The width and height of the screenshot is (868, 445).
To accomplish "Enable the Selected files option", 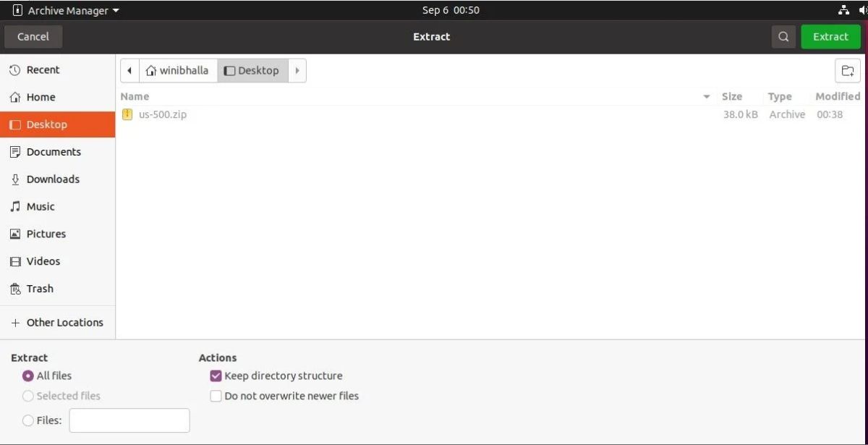I will pyautogui.click(x=27, y=396).
